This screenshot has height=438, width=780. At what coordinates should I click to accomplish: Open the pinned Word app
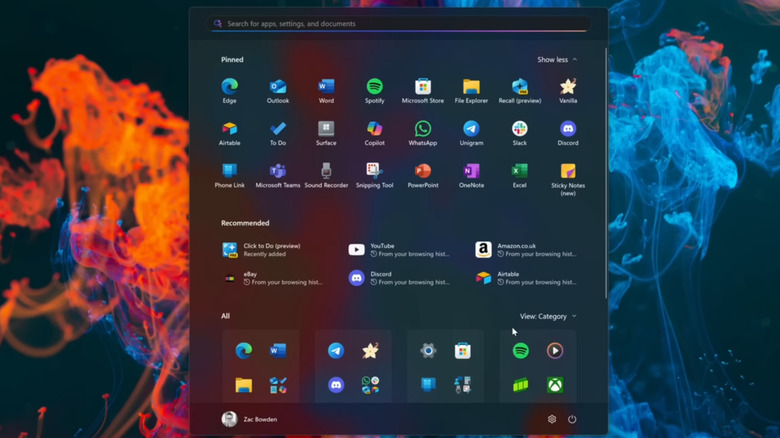(326, 91)
